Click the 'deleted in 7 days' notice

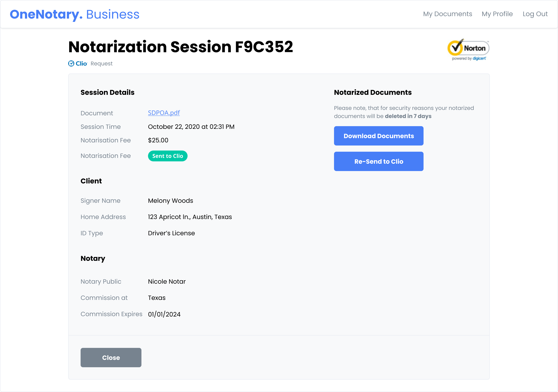(x=408, y=116)
